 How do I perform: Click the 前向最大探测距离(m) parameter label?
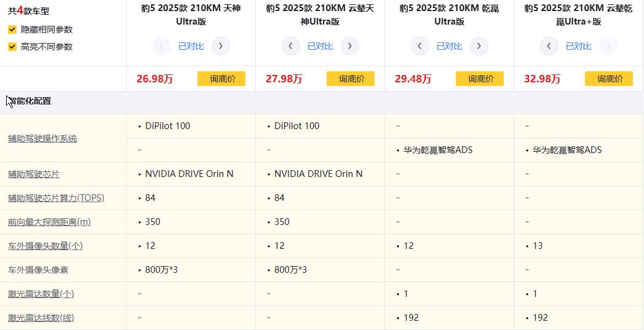click(x=49, y=222)
